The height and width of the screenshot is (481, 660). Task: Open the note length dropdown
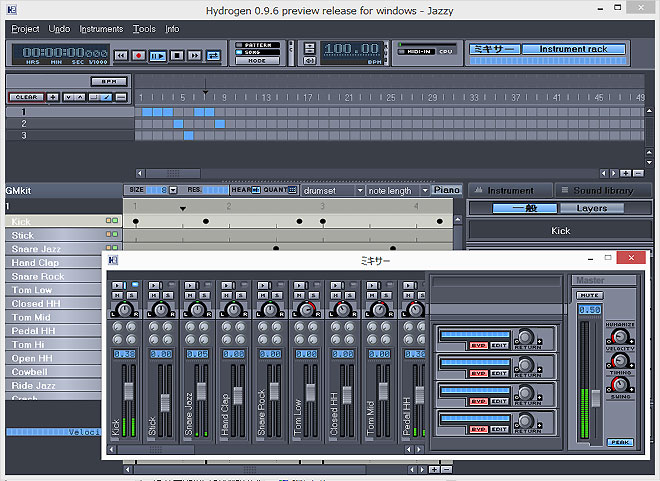397,190
